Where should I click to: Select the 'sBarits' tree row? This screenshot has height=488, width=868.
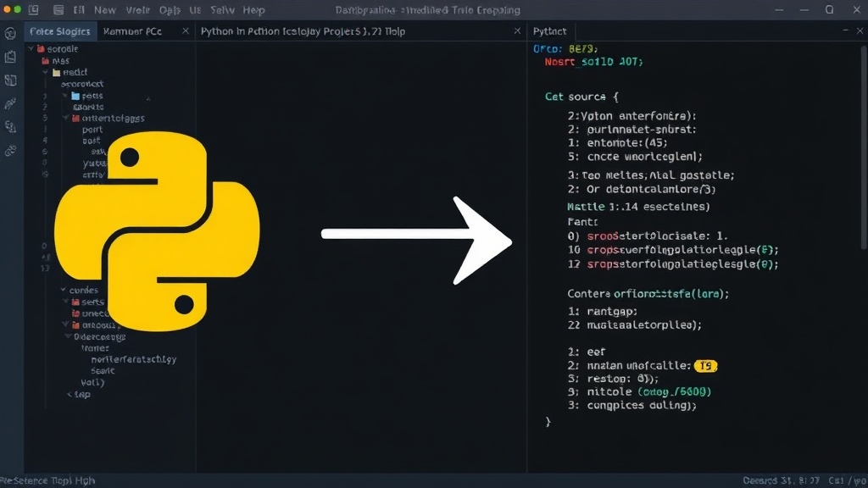tap(88, 107)
